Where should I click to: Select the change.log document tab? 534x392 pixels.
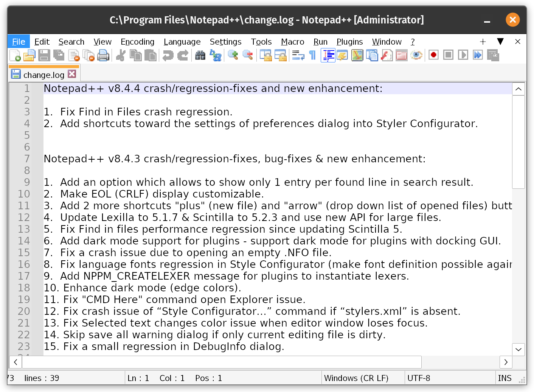(44, 74)
